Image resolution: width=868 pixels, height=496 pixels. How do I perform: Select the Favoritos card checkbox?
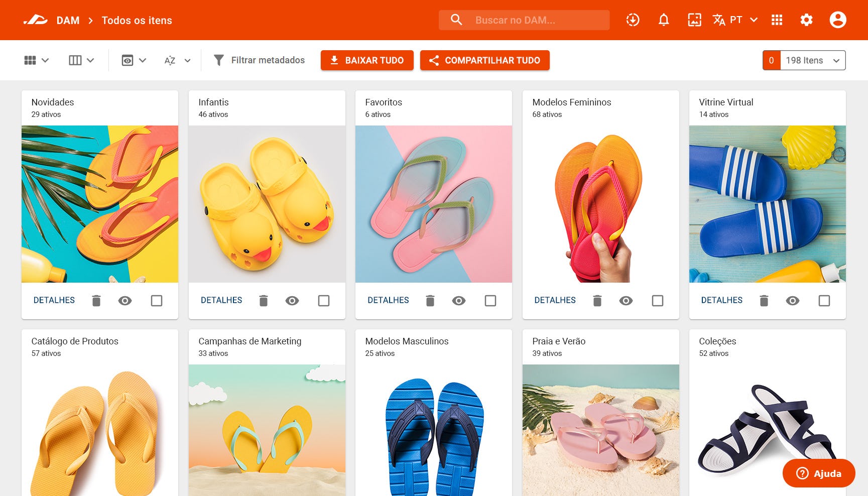pyautogui.click(x=490, y=301)
